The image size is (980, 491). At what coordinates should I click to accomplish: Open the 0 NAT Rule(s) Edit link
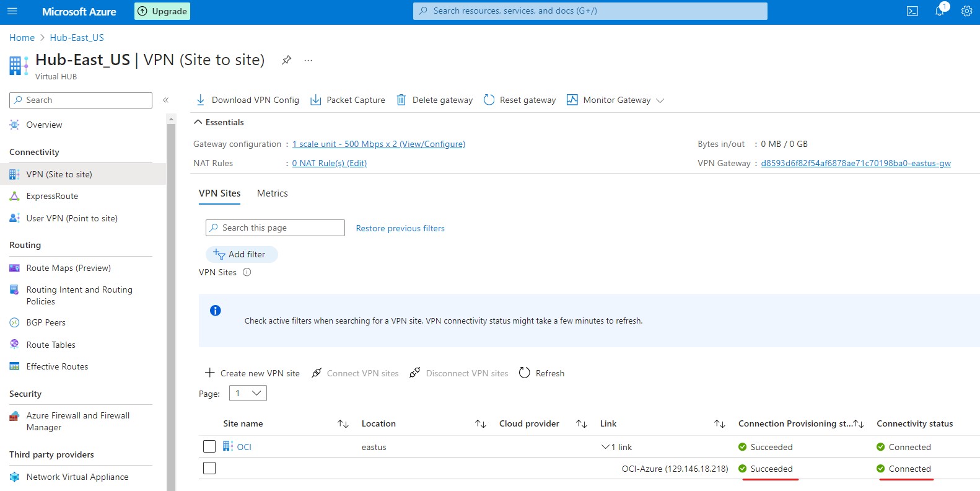coord(329,163)
